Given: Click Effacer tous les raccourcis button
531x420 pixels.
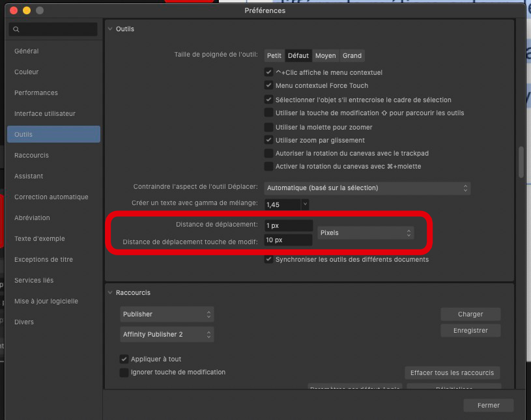Looking at the screenshot, I should 452,373.
